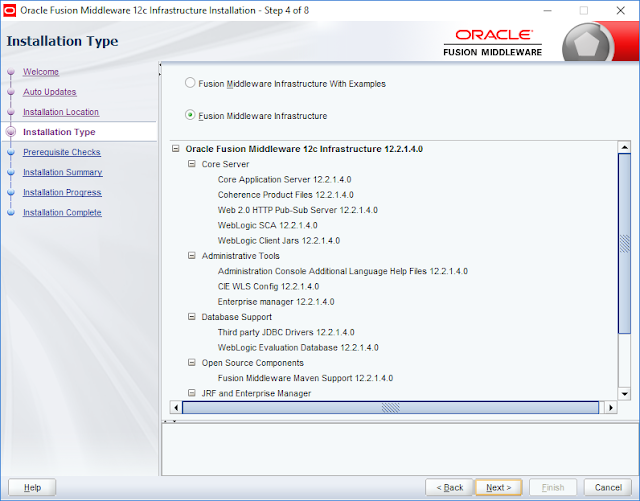Select WebLogic Client Jars 12.2.1.4.0 row
Image resolution: width=640 pixels, height=501 pixels.
[279, 240]
